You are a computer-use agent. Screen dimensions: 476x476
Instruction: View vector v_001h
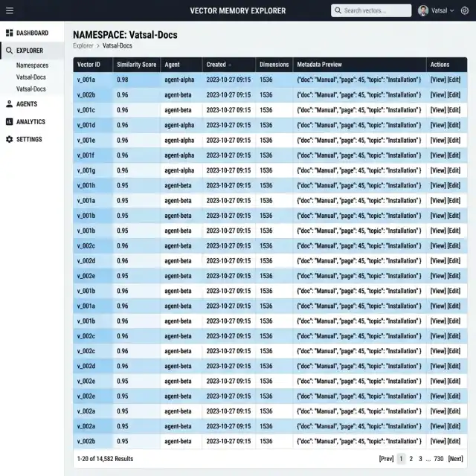click(438, 185)
